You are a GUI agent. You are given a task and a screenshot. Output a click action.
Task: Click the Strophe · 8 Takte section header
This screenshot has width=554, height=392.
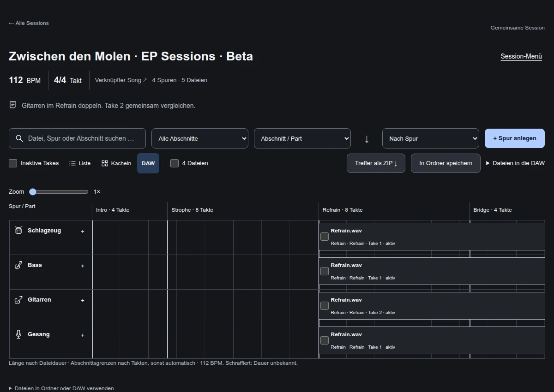(192, 210)
